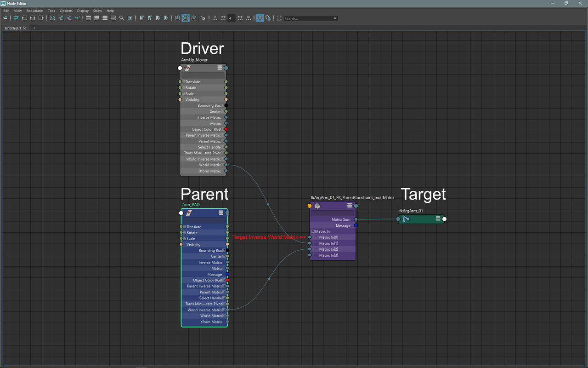Open the Show menu
588x368 pixels.
coord(97,11)
